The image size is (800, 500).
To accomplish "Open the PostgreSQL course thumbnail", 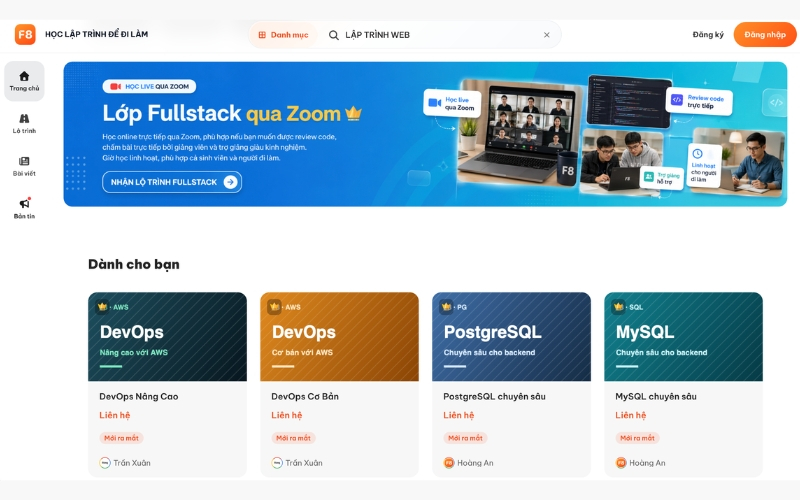I will tap(511, 337).
